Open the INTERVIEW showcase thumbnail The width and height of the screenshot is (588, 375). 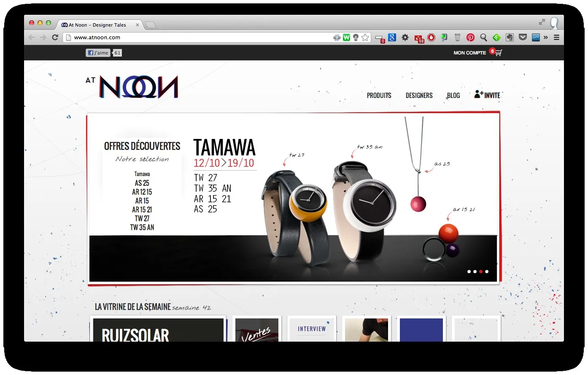[x=312, y=329]
